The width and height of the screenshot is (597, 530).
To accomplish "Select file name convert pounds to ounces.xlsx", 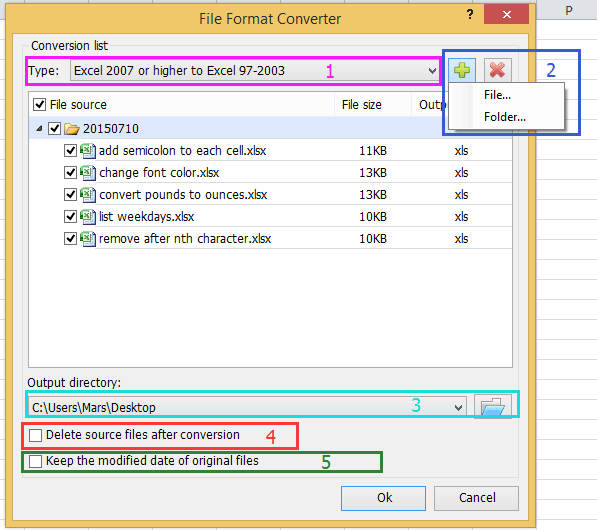I will [x=183, y=195].
